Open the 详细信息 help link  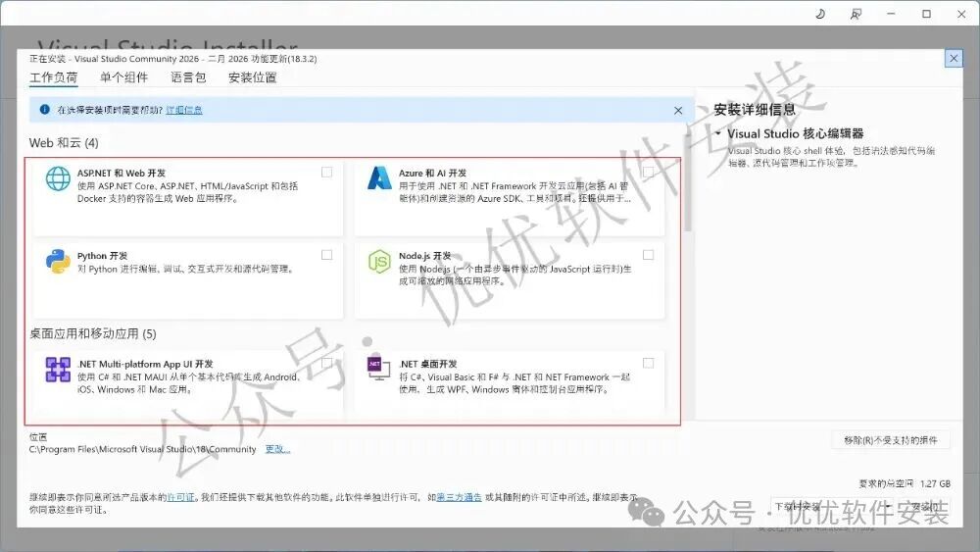[184, 110]
